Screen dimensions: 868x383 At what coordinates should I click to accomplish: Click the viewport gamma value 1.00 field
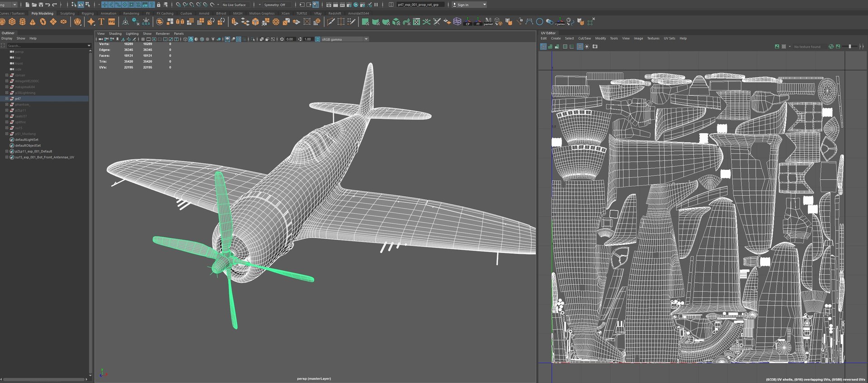click(x=308, y=39)
